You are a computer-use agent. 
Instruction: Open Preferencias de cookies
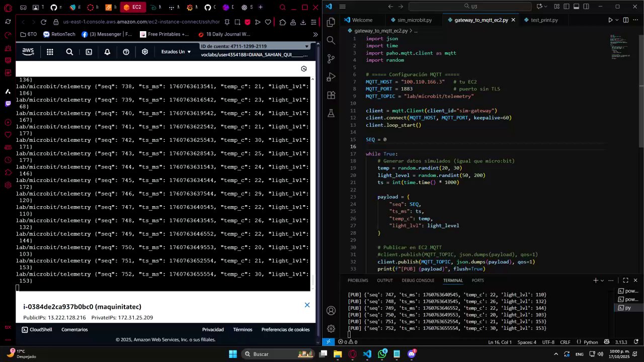point(285,330)
